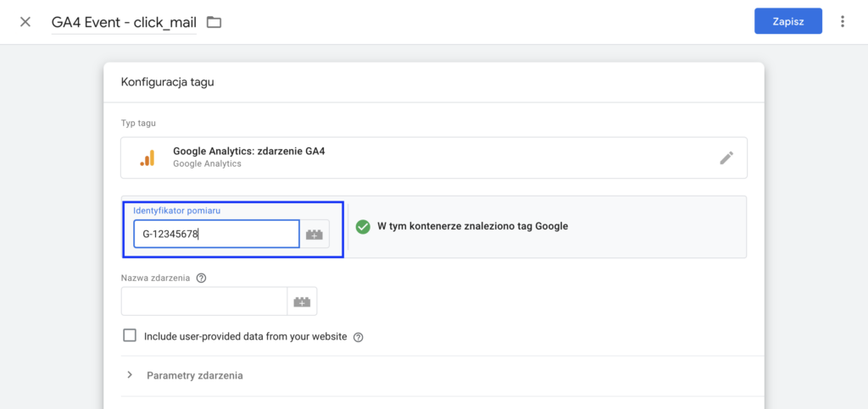Click the Identyfikator pomiaru input field
868x409 pixels.
pos(216,234)
